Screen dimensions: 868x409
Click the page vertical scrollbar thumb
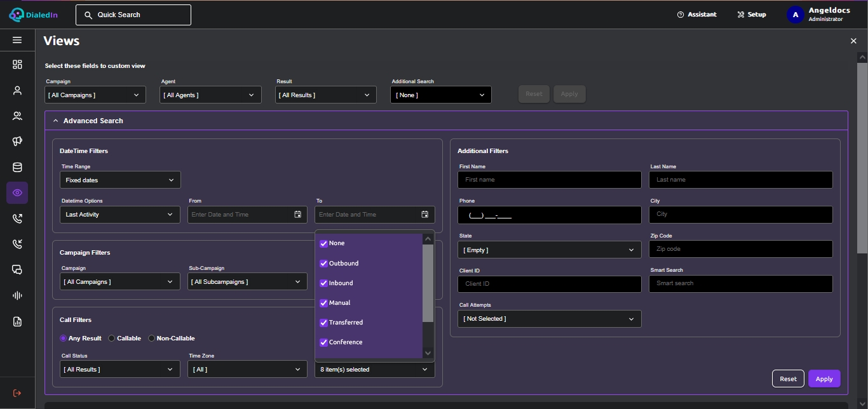pyautogui.click(x=862, y=157)
